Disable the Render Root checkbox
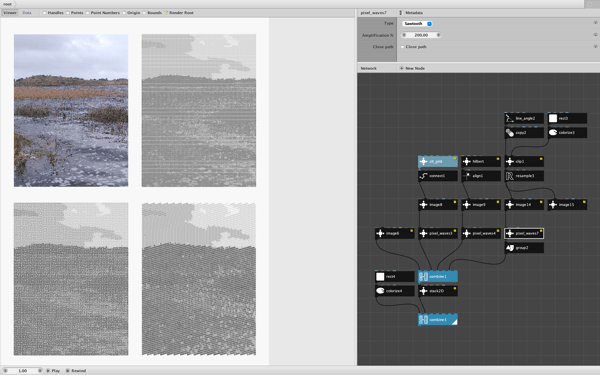The image size is (600, 375). pos(166,13)
